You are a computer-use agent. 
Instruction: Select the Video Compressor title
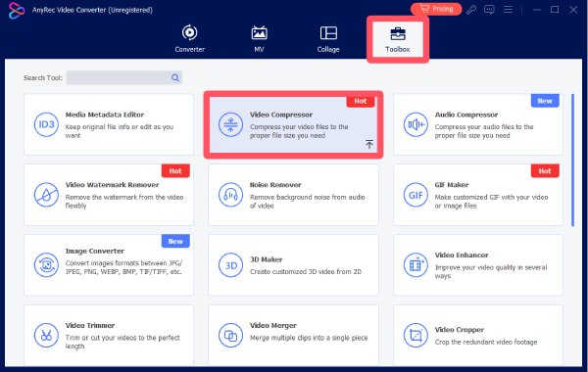click(x=281, y=115)
